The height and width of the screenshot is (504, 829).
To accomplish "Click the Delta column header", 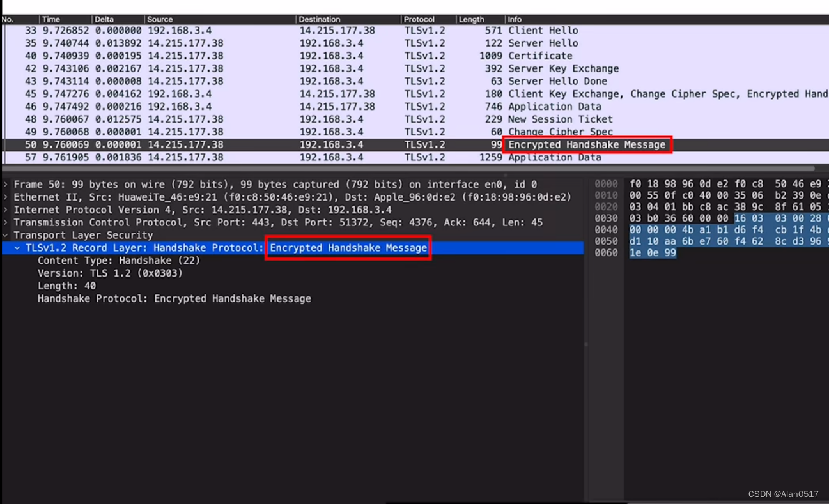I will click(118, 19).
